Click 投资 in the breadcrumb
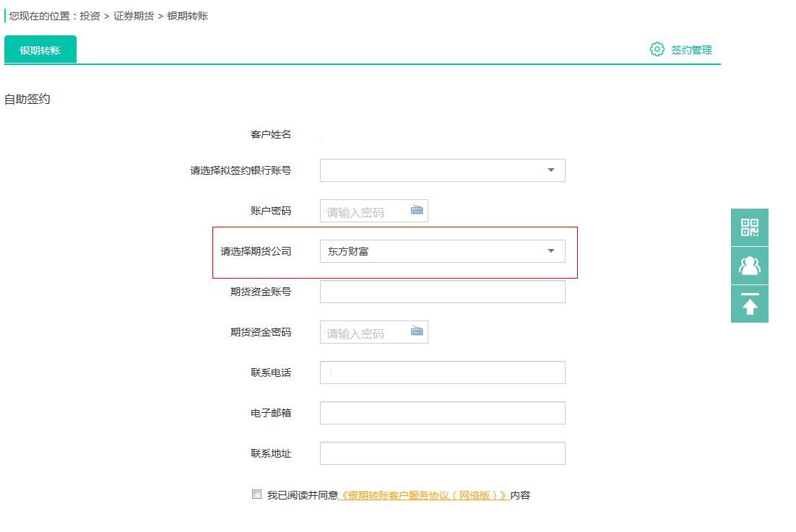Viewport: 796px width, 532px height. coord(90,16)
